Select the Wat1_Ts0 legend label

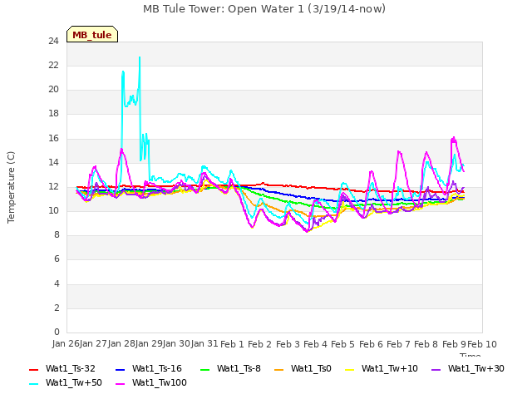click(311, 368)
